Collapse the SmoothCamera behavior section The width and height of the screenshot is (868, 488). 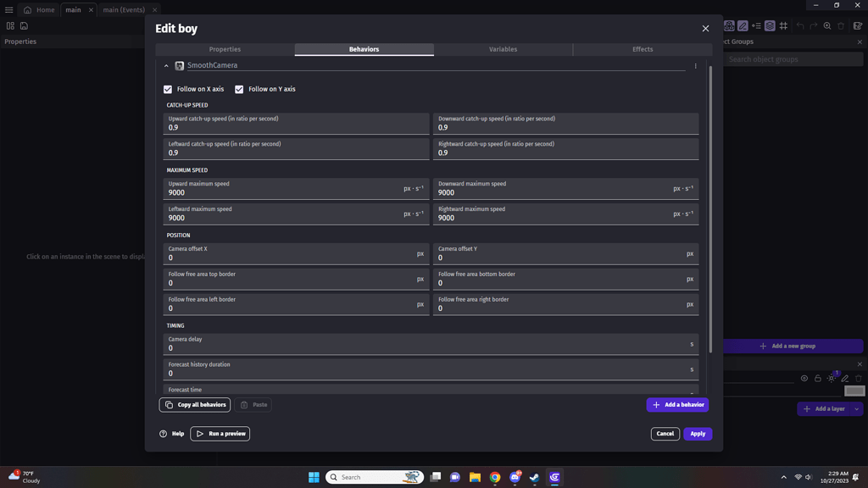click(x=165, y=65)
